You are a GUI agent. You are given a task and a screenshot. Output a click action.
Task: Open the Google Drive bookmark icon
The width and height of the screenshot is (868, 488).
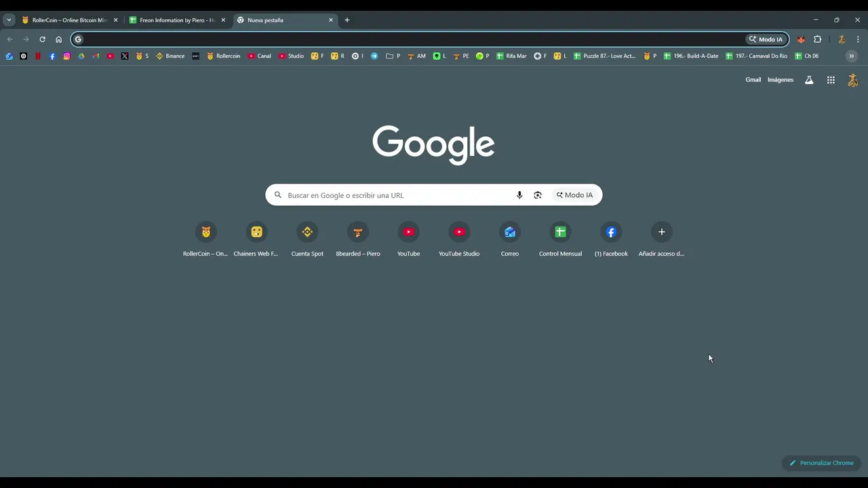(81, 56)
